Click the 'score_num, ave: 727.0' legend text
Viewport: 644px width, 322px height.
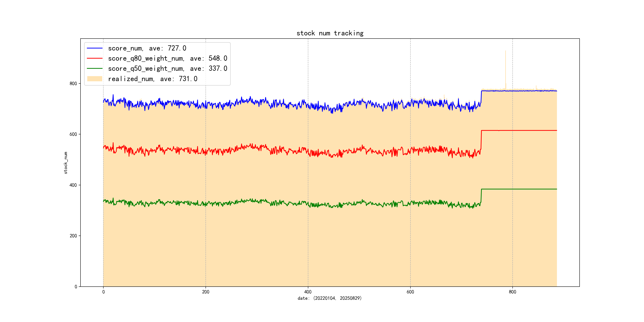click(147, 48)
